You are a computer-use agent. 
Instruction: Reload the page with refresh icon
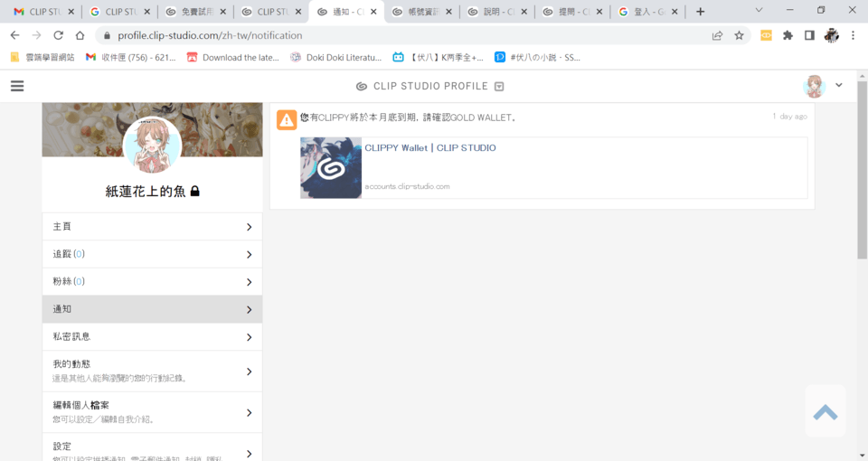click(x=58, y=35)
